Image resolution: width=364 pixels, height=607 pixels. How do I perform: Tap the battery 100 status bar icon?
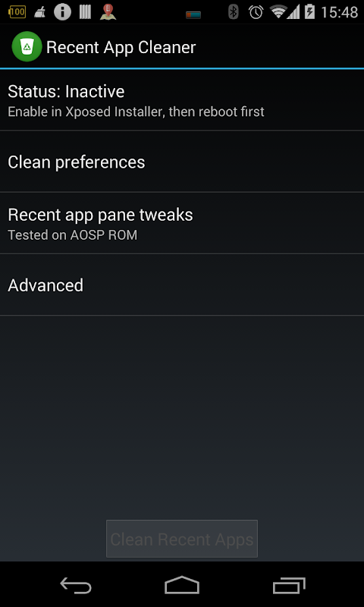click(17, 12)
